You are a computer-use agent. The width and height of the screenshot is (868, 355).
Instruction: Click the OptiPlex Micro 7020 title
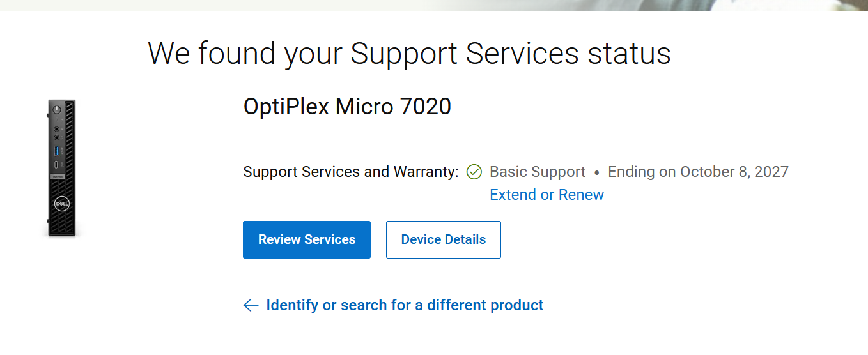point(347,106)
